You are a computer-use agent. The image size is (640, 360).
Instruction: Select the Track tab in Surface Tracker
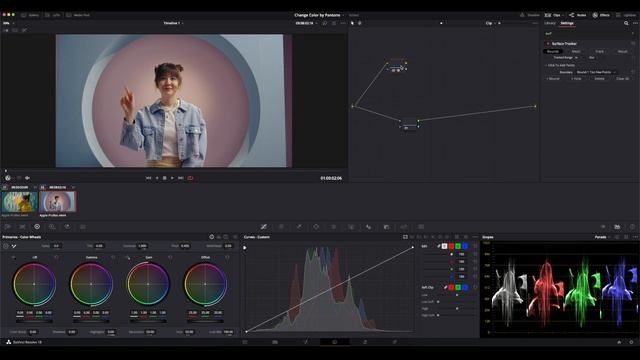(600, 51)
